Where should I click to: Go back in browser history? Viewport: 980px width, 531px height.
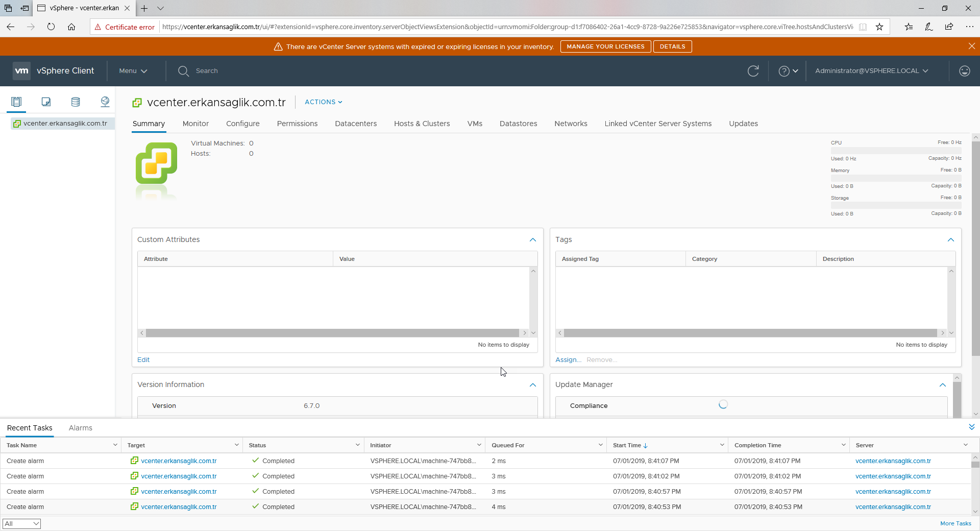coord(11,27)
